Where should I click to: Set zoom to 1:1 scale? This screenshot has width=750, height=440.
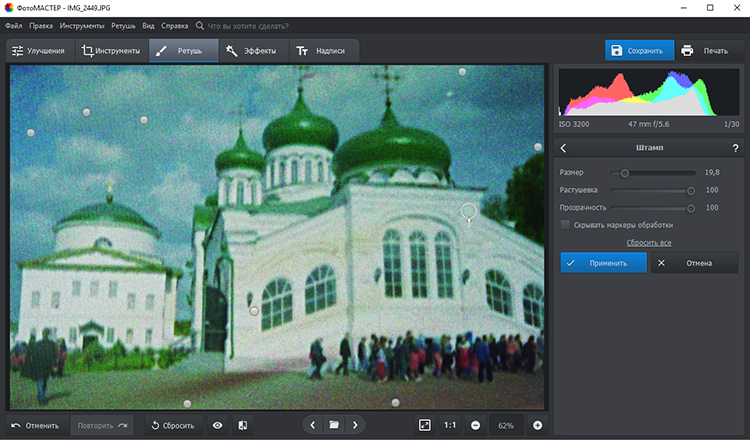(x=450, y=425)
